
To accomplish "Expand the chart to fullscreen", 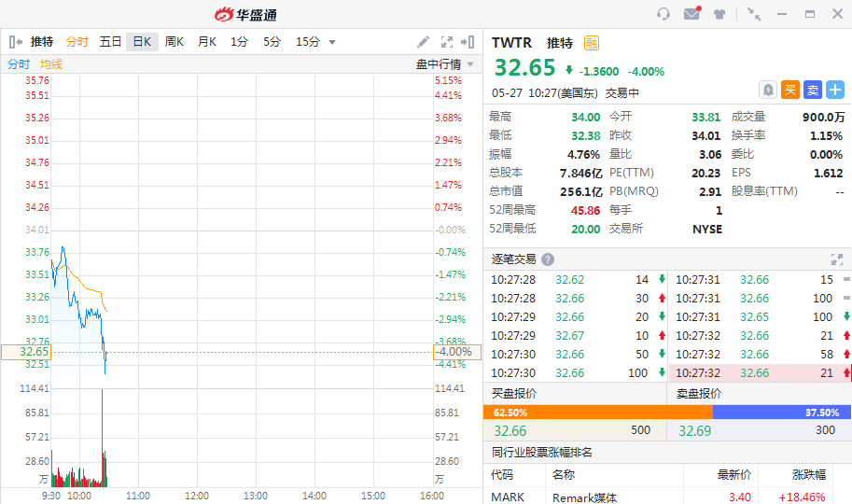I will [446, 42].
